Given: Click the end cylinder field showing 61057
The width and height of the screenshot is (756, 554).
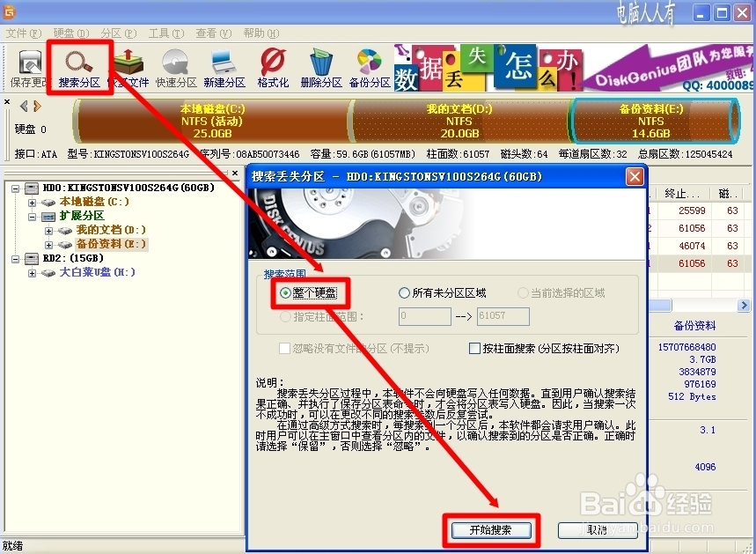Looking at the screenshot, I should point(503,316).
